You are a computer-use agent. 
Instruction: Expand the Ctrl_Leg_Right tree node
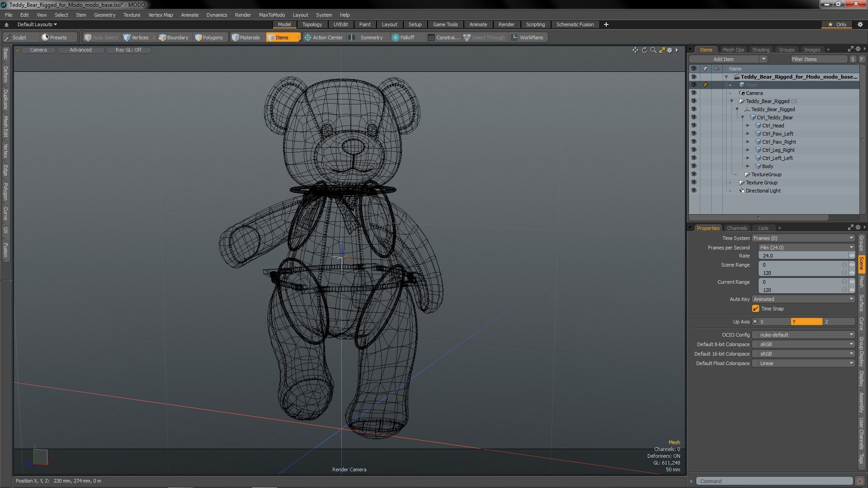(x=748, y=150)
